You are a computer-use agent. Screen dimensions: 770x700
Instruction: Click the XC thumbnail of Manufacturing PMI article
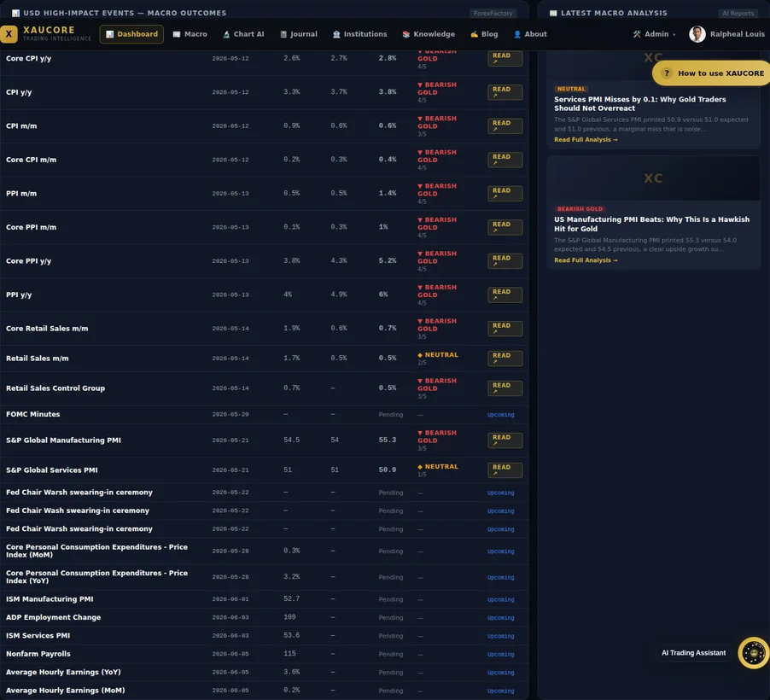click(654, 178)
